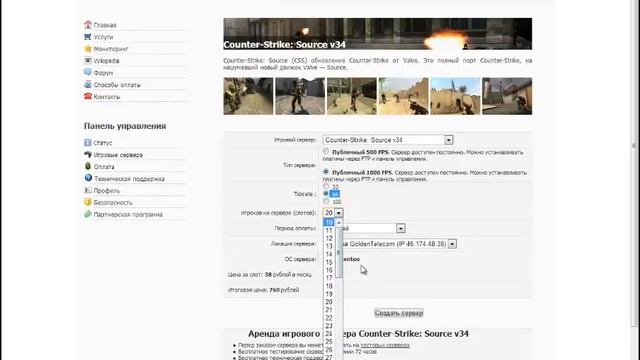Open the тестовых серверах link
The width and height of the screenshot is (640, 360).
[x=385, y=345]
